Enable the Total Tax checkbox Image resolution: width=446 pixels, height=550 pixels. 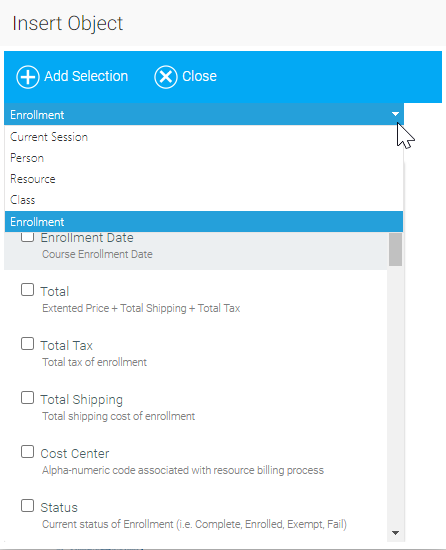pyautogui.click(x=27, y=344)
